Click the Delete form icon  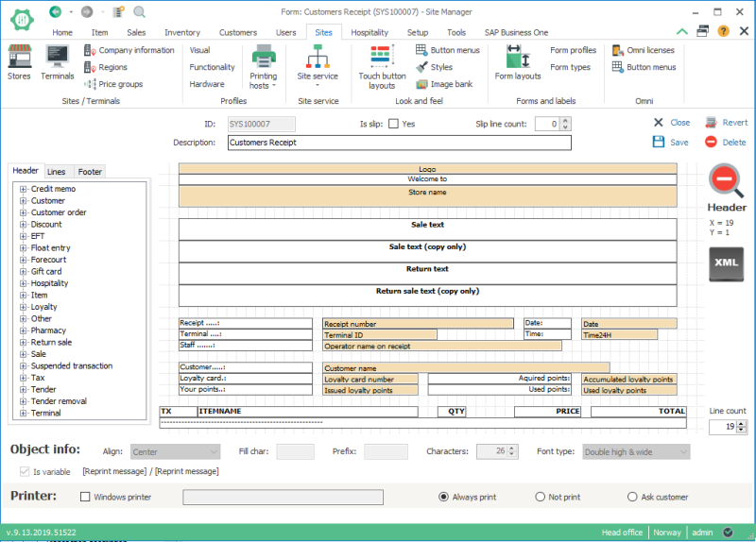[x=711, y=142]
